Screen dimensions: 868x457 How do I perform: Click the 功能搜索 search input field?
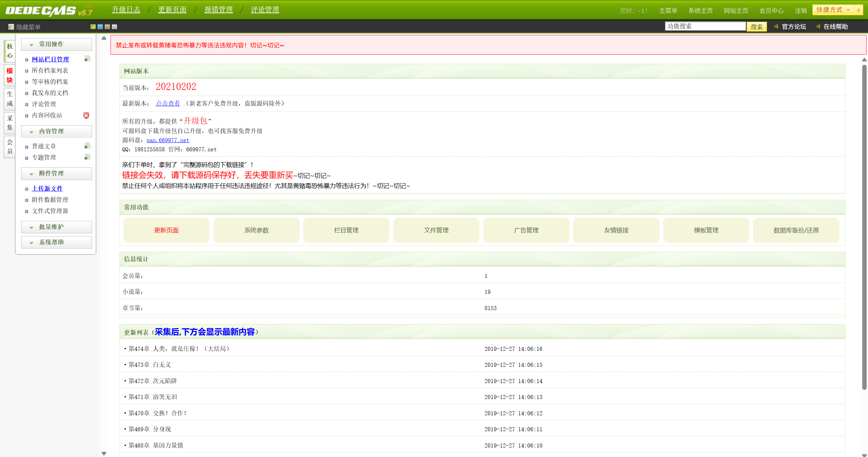pyautogui.click(x=705, y=26)
